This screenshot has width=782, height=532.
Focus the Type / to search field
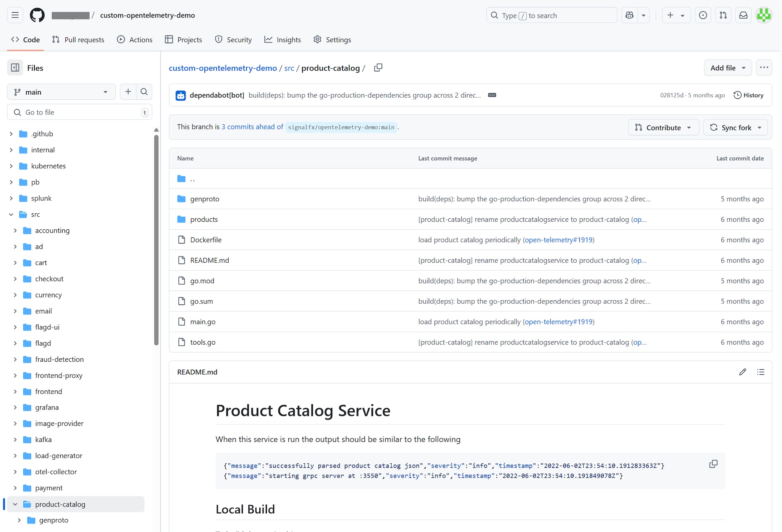tap(552, 15)
